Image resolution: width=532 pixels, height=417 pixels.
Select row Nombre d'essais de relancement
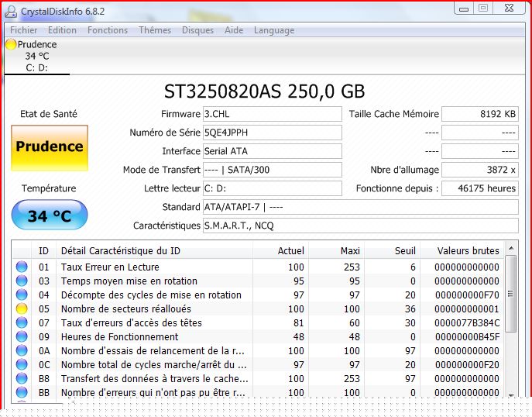pyautogui.click(x=258, y=350)
